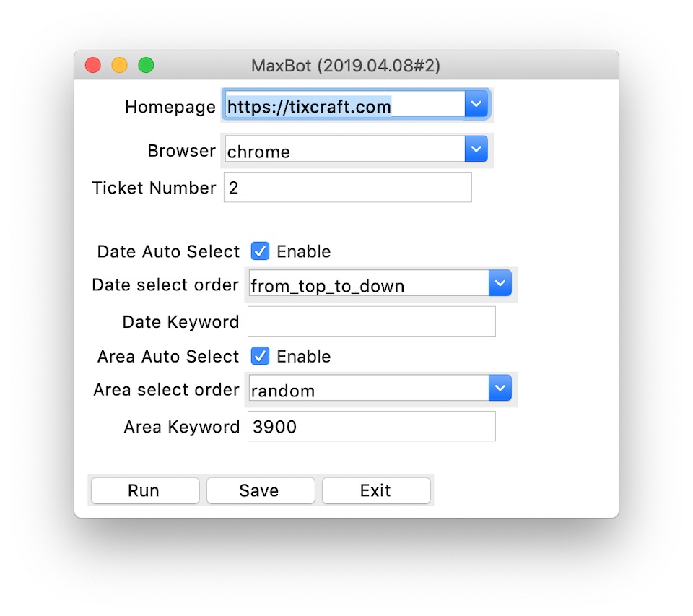The width and height of the screenshot is (693, 616).
Task: Close the MaxBot window with the red button
Action: 93,65
